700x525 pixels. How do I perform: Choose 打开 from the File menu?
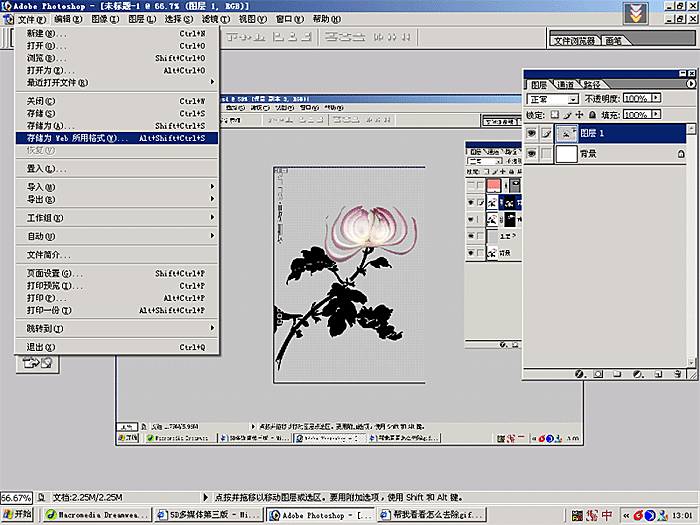pyautogui.click(x=117, y=46)
